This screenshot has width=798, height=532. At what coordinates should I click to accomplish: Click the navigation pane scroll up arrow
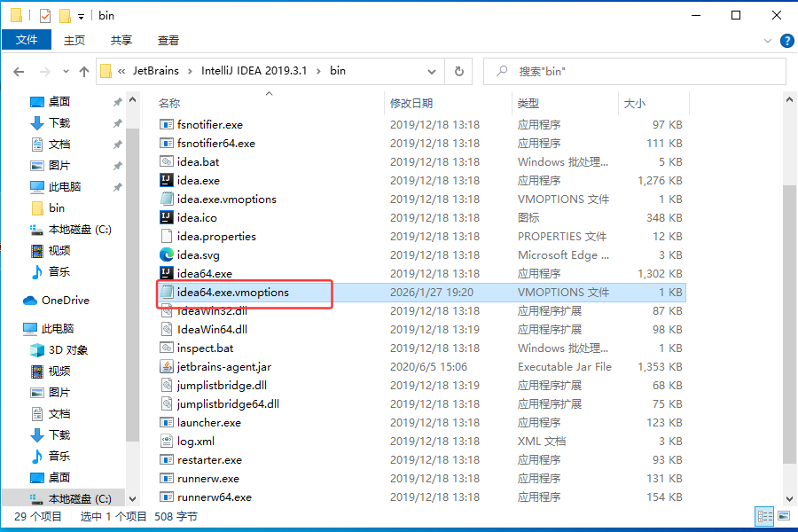(x=132, y=100)
